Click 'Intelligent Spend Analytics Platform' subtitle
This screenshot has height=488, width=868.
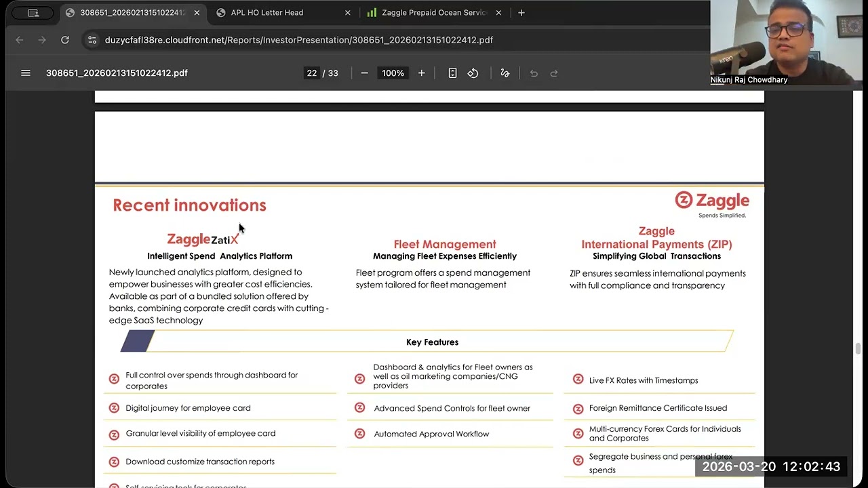coord(220,256)
